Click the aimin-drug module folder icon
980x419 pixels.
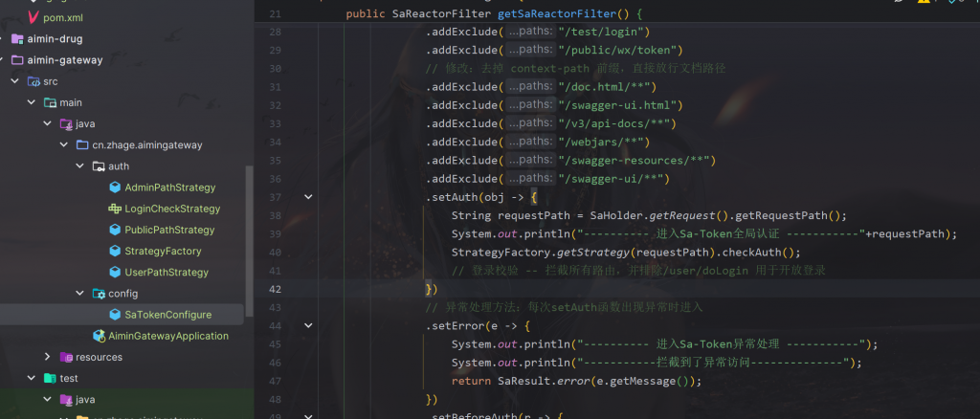pos(16,39)
